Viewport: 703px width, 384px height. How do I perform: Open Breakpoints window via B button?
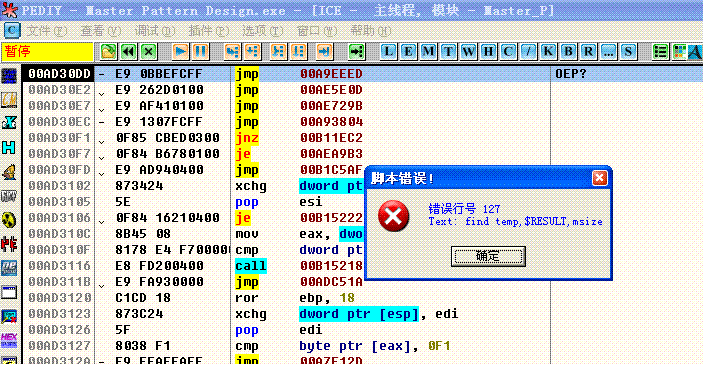tap(568, 52)
